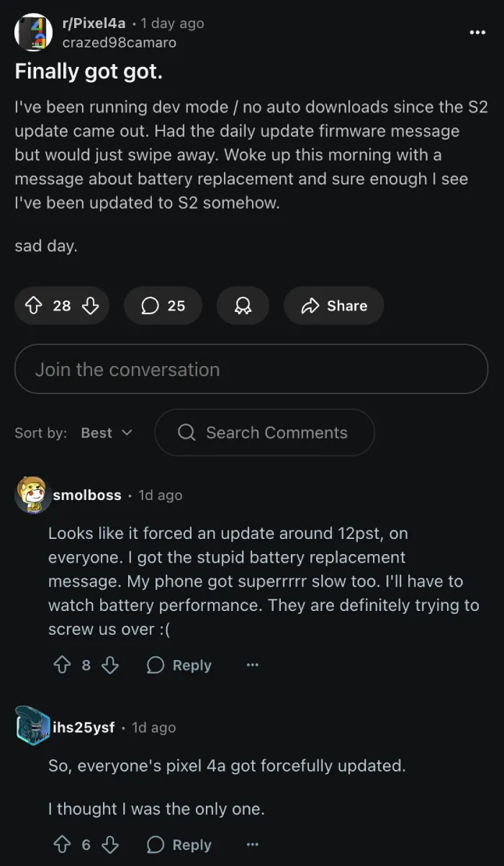Open the more options menu on ihs25ysf's comment
The width and height of the screenshot is (504, 866).
(252, 844)
